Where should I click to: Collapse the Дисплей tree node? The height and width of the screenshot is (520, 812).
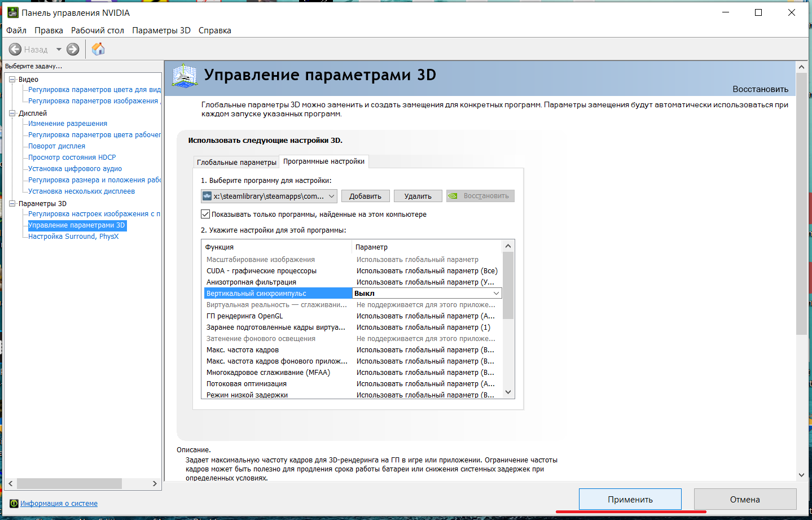(x=12, y=113)
